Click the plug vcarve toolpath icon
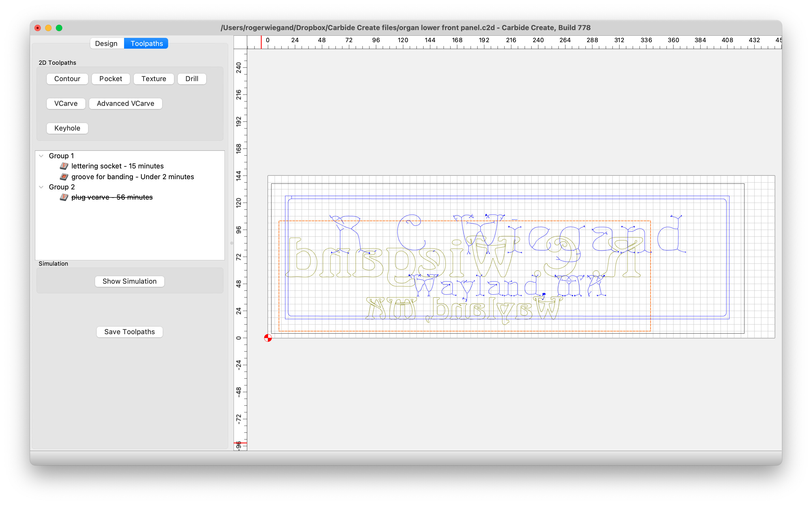The image size is (812, 505). coord(64,197)
